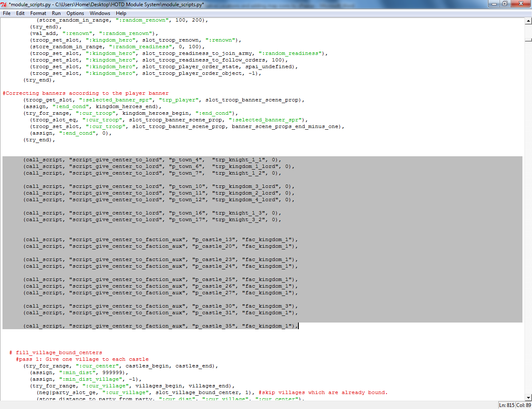This screenshot has height=409, width=532.
Task: Click the comment '# fill_village_bound_centers'
Action: (56, 352)
